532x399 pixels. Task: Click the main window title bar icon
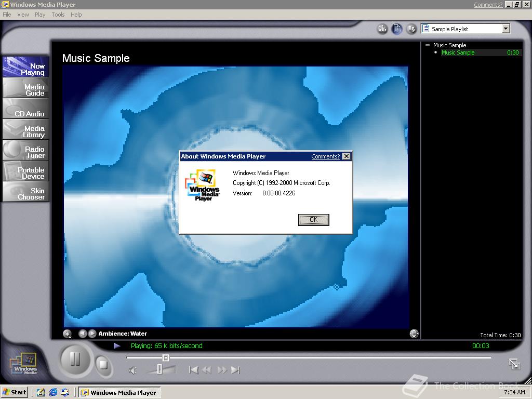pyautogui.click(x=5, y=4)
